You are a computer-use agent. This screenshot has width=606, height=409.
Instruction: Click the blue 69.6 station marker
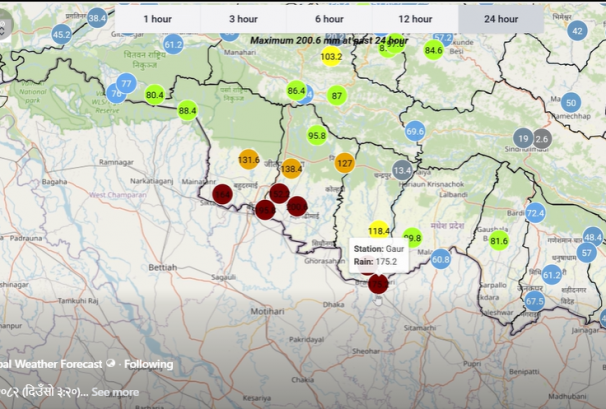415,130
